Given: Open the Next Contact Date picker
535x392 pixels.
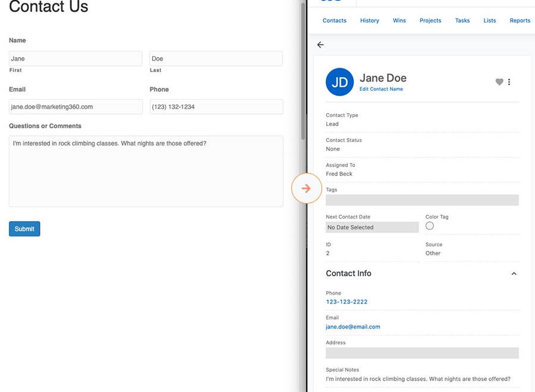Looking at the screenshot, I should [x=372, y=227].
